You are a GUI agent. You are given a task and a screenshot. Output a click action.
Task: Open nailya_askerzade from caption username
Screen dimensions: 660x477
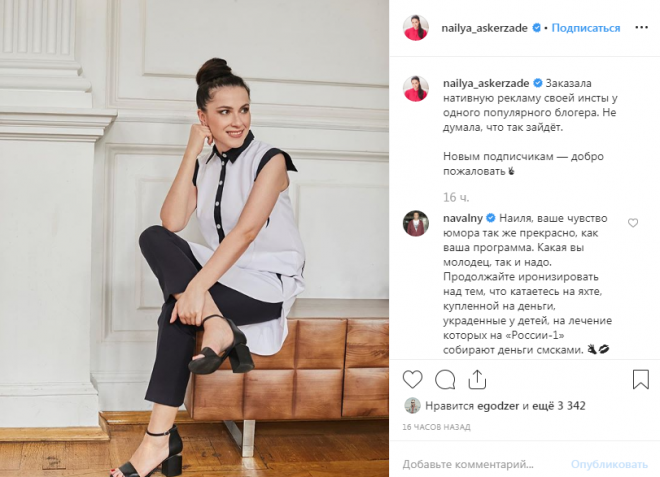coord(486,83)
